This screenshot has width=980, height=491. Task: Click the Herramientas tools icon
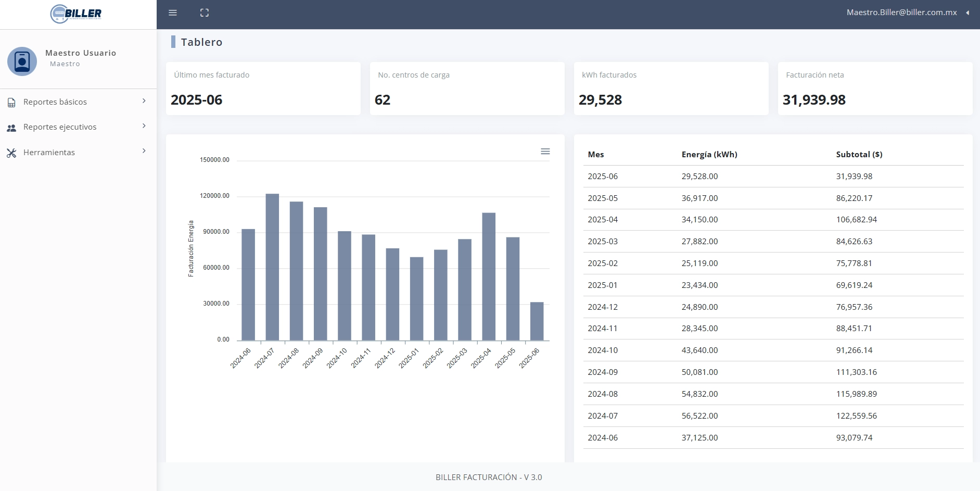tap(11, 153)
